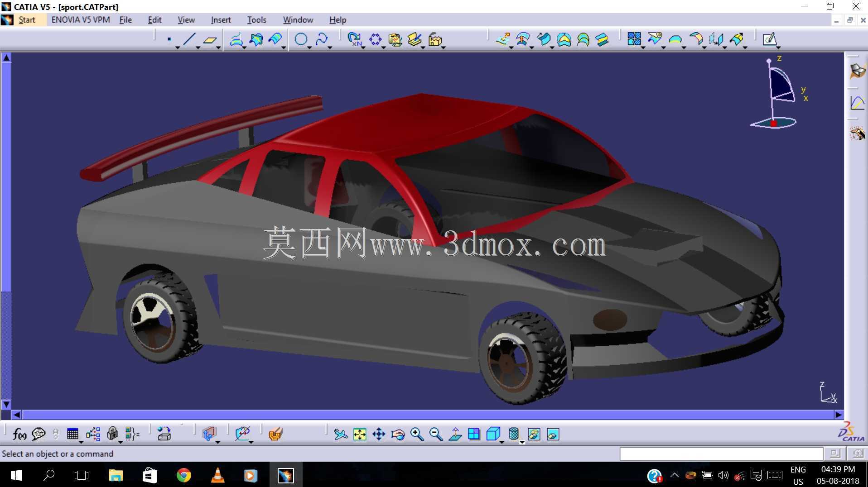Click the Sketch icon at toolbar end

770,39
